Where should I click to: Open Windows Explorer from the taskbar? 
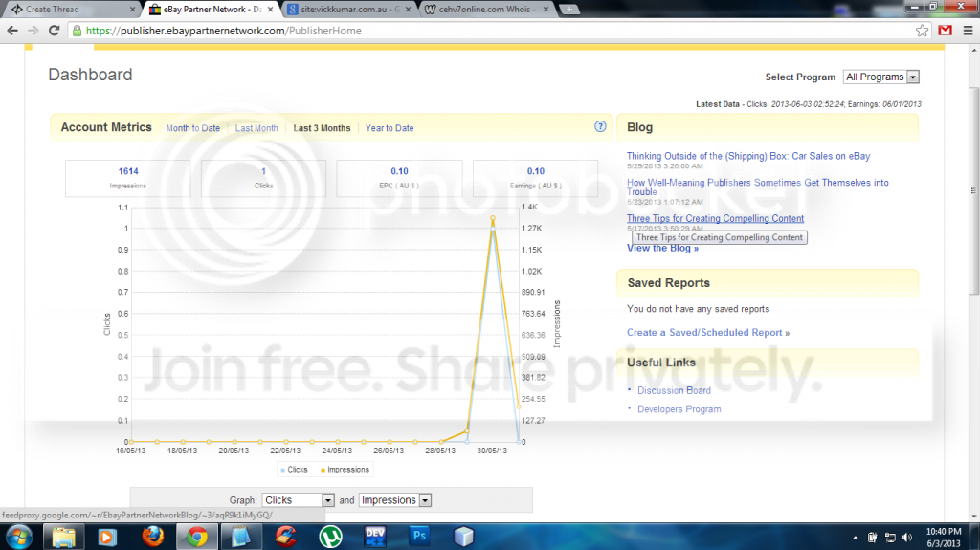pos(63,537)
